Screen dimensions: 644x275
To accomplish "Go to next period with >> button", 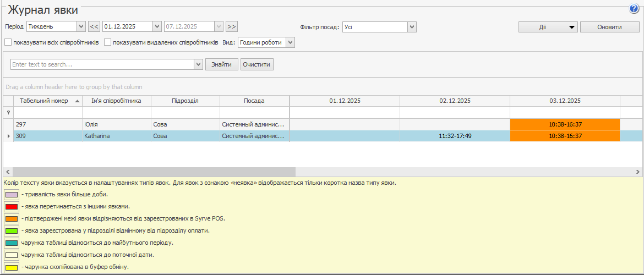I will (231, 26).
